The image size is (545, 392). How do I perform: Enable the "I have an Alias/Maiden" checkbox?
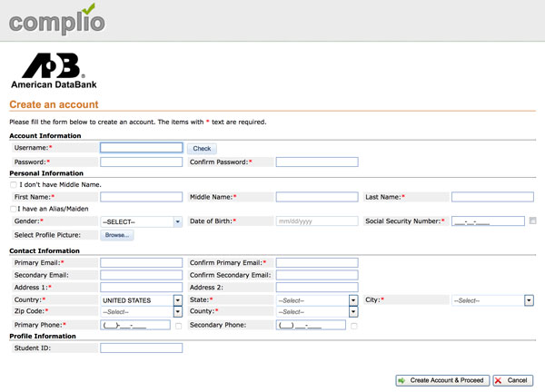click(x=14, y=209)
